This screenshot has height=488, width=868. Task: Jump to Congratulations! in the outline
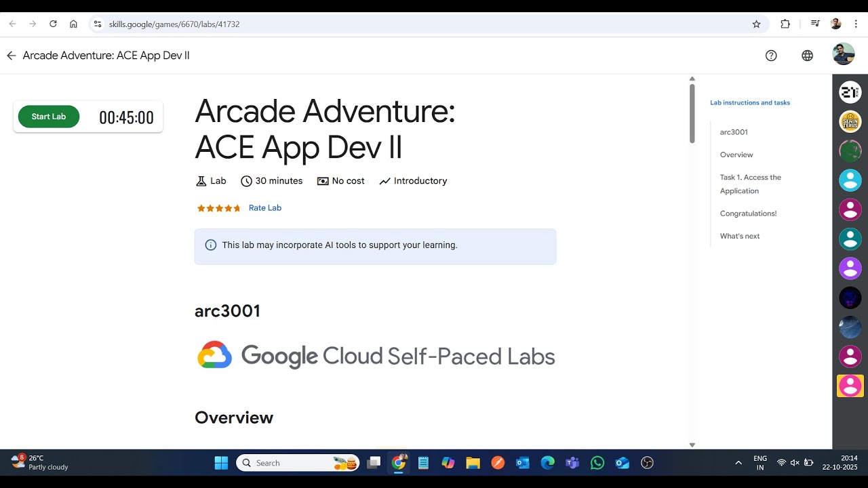(749, 213)
